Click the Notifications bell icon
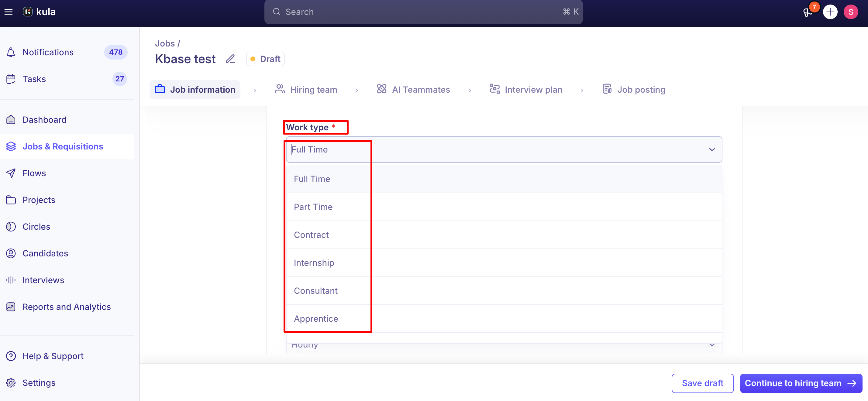 pyautogui.click(x=11, y=52)
